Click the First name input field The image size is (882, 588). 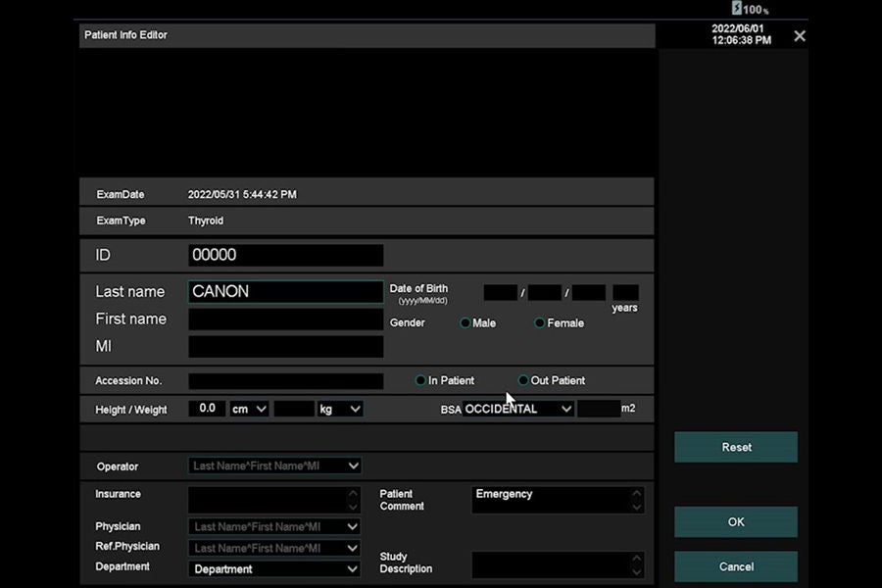click(x=286, y=319)
